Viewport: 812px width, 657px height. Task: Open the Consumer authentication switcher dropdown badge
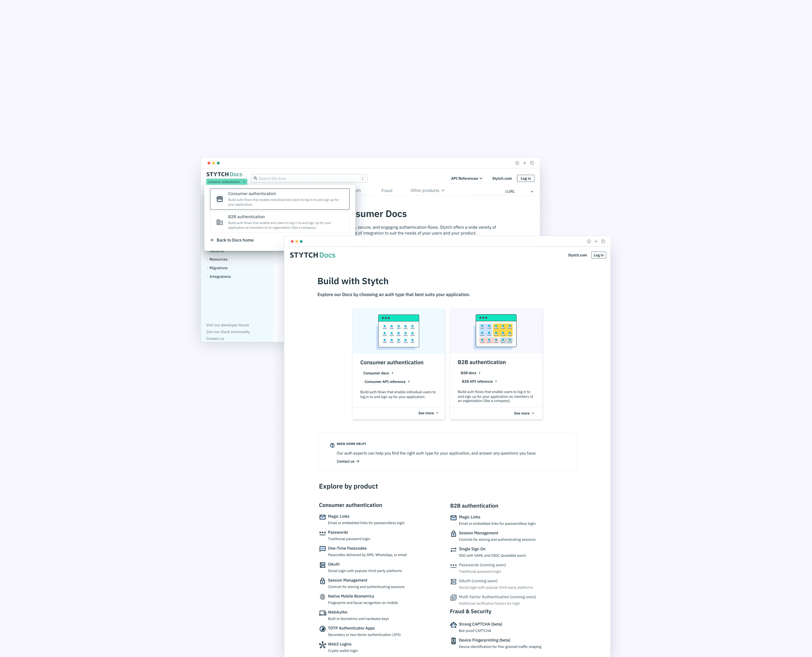[227, 182]
